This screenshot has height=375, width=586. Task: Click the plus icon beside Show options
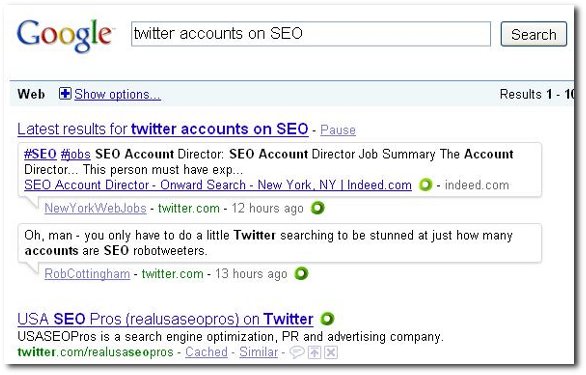65,94
